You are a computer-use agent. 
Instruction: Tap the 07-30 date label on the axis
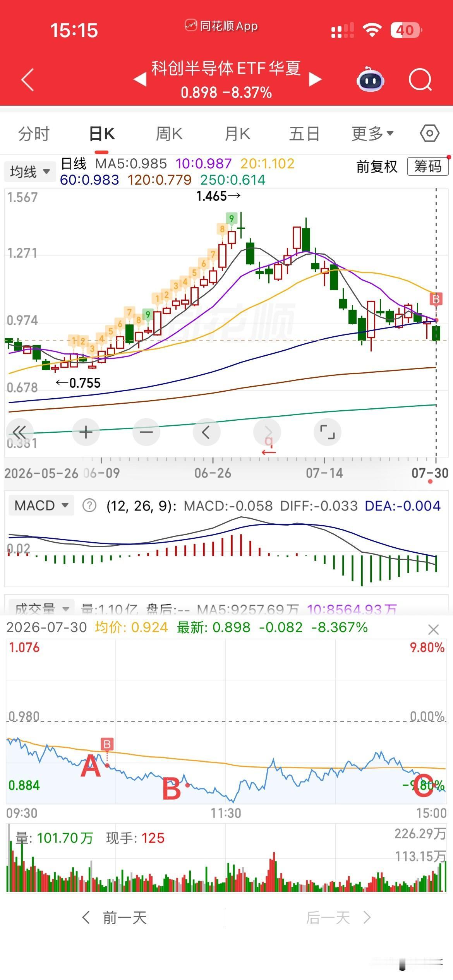pyautogui.click(x=430, y=473)
